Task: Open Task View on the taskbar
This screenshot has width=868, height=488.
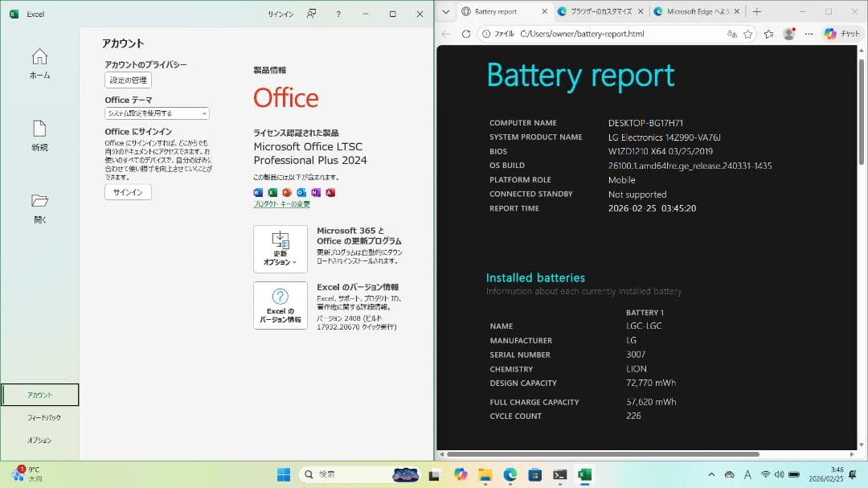Action: [435, 474]
